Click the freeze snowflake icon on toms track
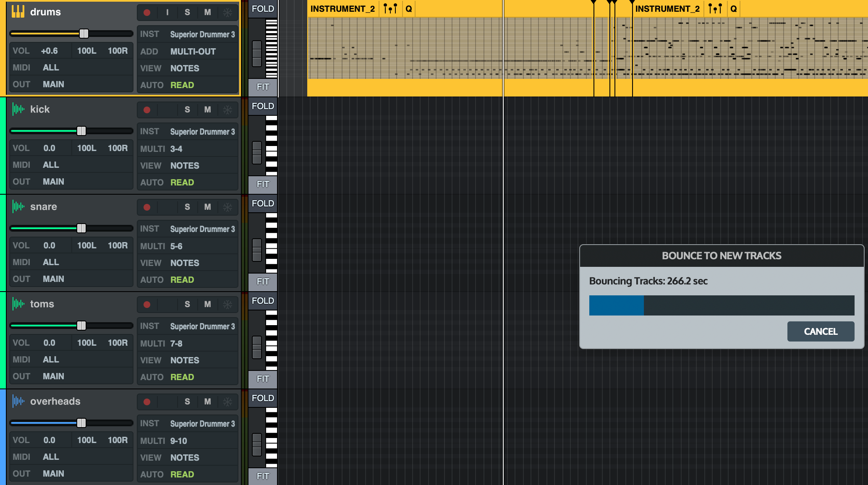The height and width of the screenshot is (485, 868). (x=227, y=305)
